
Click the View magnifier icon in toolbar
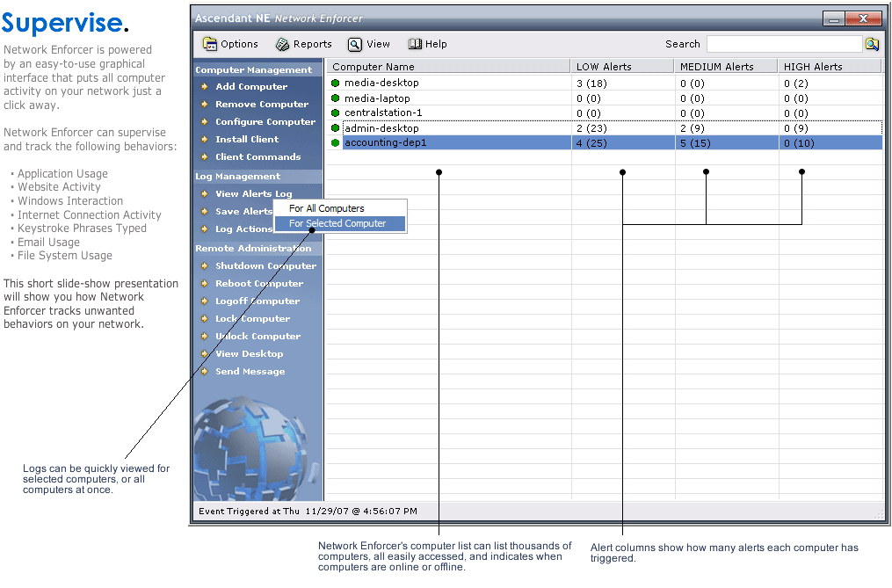(x=354, y=44)
